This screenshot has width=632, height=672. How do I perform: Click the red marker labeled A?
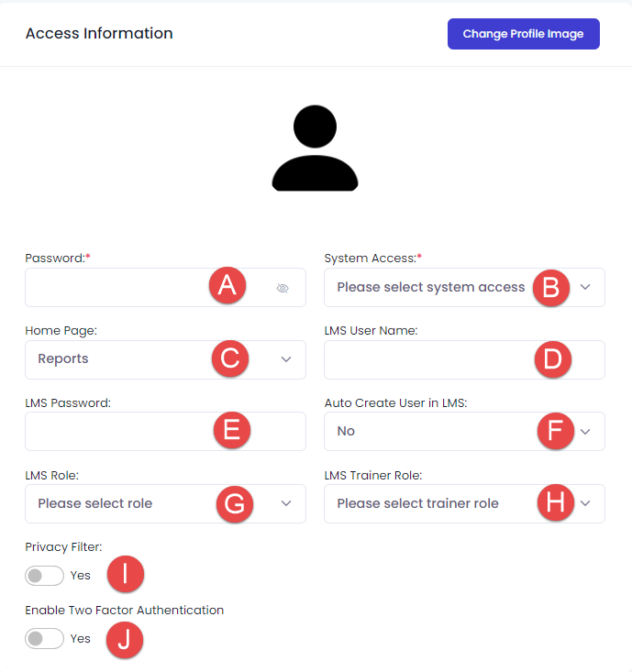pos(227,287)
